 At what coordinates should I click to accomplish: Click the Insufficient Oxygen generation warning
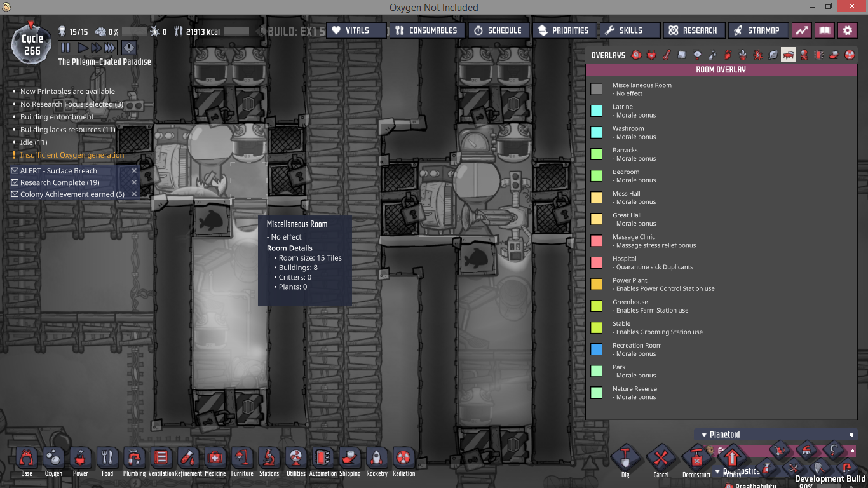click(72, 155)
